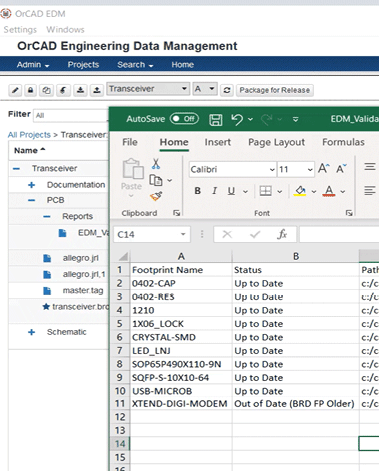Click the Package for Release button
Image resolution: width=379 pixels, height=471 pixels.
275,90
